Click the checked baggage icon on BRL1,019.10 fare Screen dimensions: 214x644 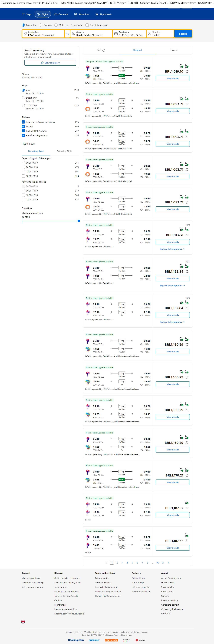pyautogui.click(x=187, y=66)
